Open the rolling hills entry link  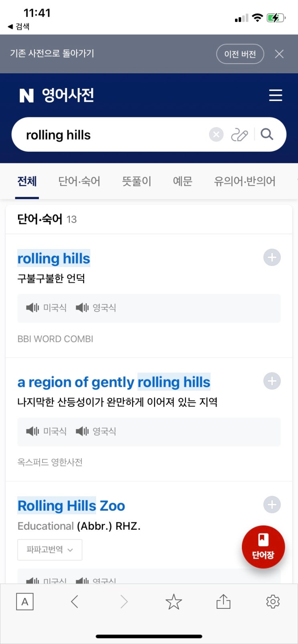tap(54, 258)
